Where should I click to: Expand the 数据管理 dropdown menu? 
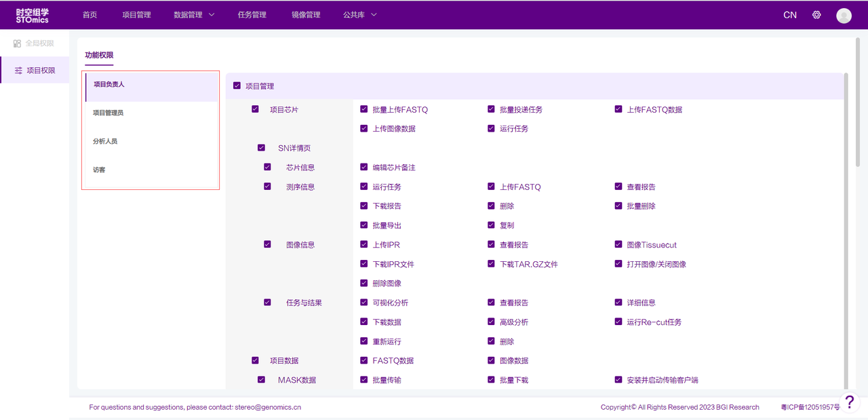click(x=194, y=15)
